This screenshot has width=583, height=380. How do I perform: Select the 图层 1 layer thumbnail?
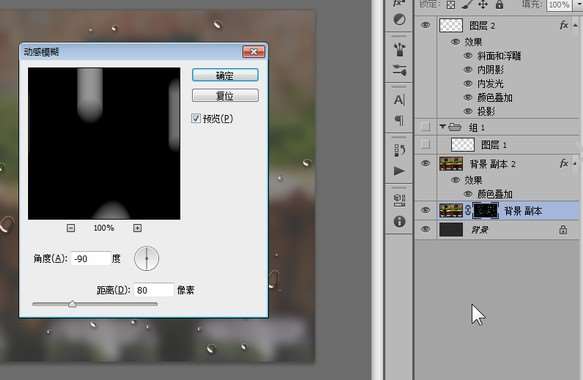pos(463,145)
